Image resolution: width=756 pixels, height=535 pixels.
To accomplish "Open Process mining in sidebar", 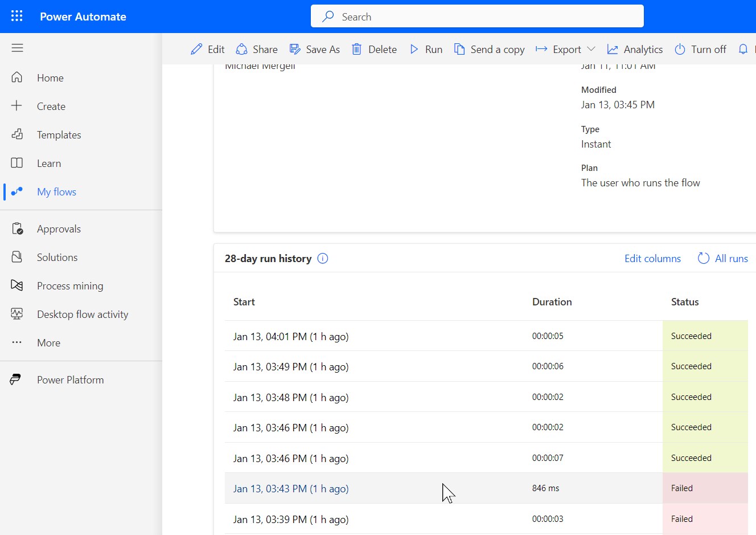I will pyautogui.click(x=70, y=285).
